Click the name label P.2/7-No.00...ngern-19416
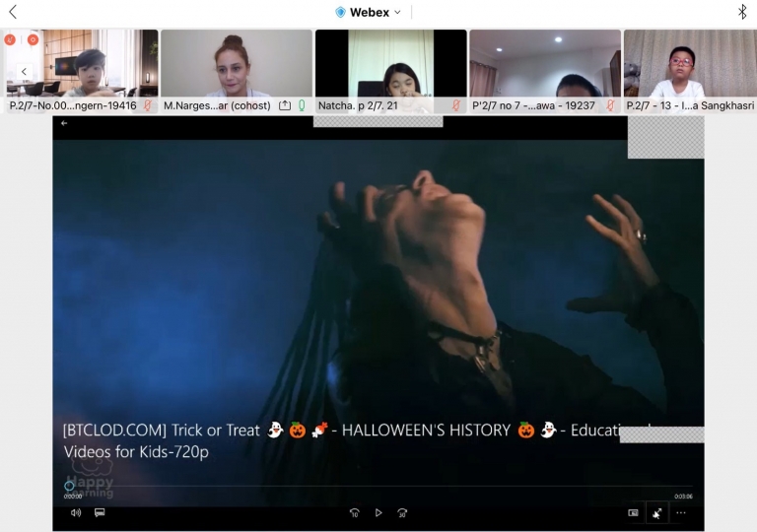 pos(73,105)
